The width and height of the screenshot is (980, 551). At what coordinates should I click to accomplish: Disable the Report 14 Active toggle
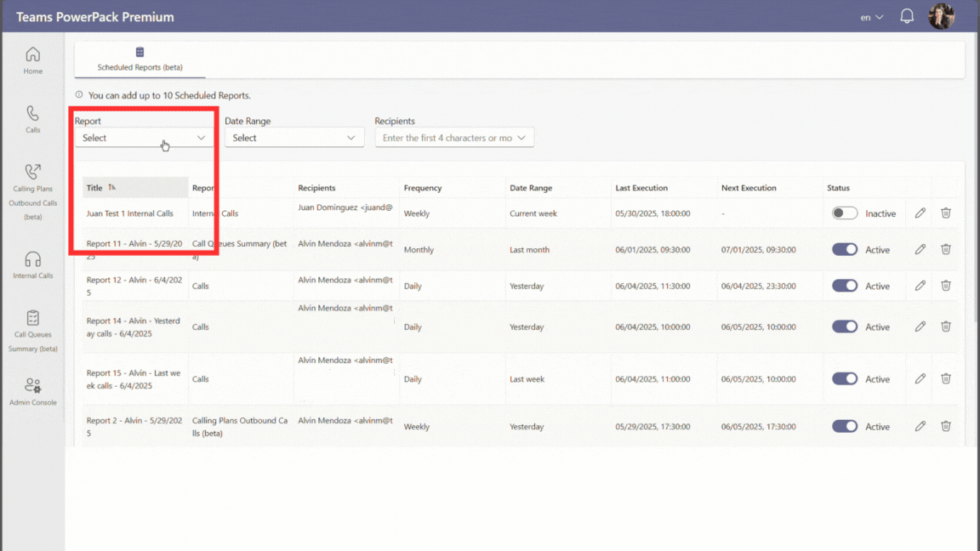(845, 327)
